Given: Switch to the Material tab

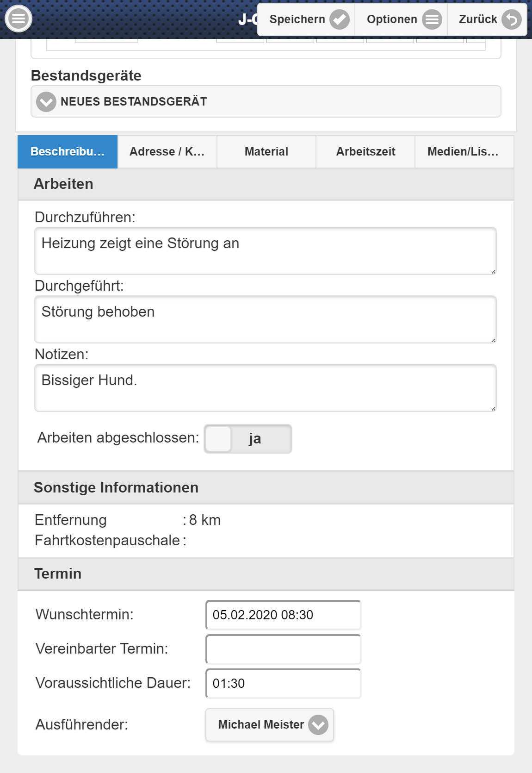Looking at the screenshot, I should click(x=266, y=152).
